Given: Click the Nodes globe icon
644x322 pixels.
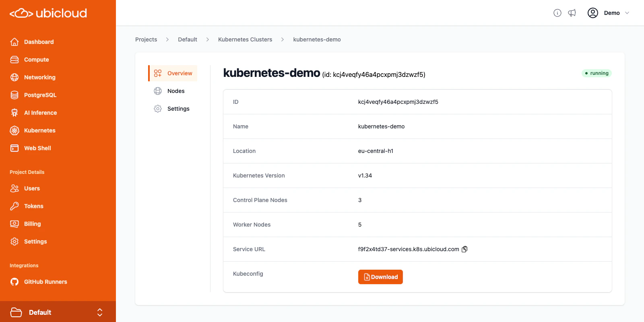Looking at the screenshot, I should click(158, 91).
